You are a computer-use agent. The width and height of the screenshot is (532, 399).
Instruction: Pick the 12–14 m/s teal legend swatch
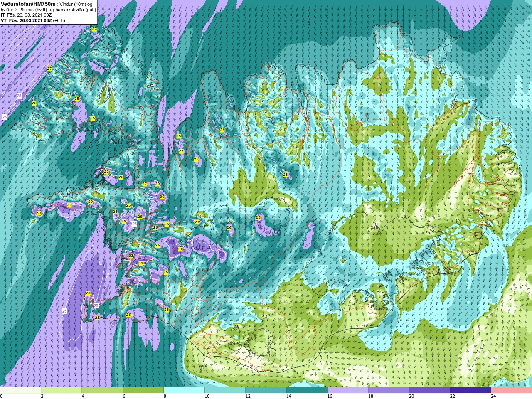click(266, 390)
